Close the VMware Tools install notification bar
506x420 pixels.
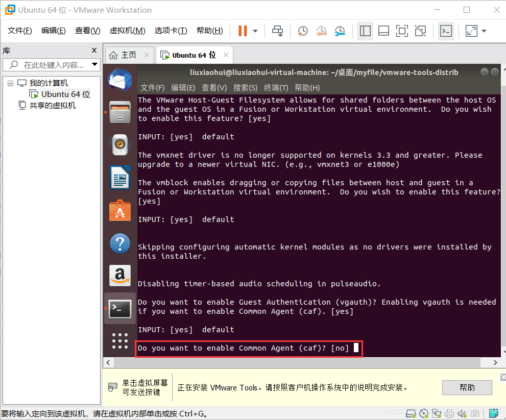point(503,377)
